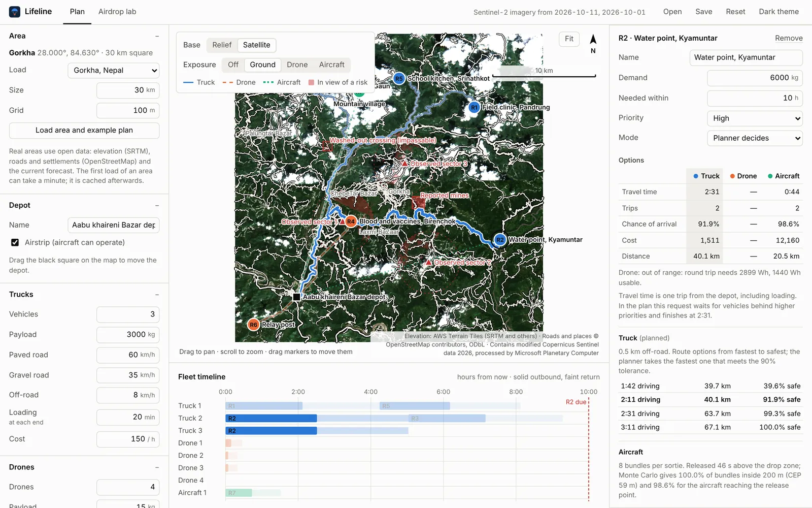Switch to the Airdrop lab tab
This screenshot has height=508, width=812.
pos(117,12)
